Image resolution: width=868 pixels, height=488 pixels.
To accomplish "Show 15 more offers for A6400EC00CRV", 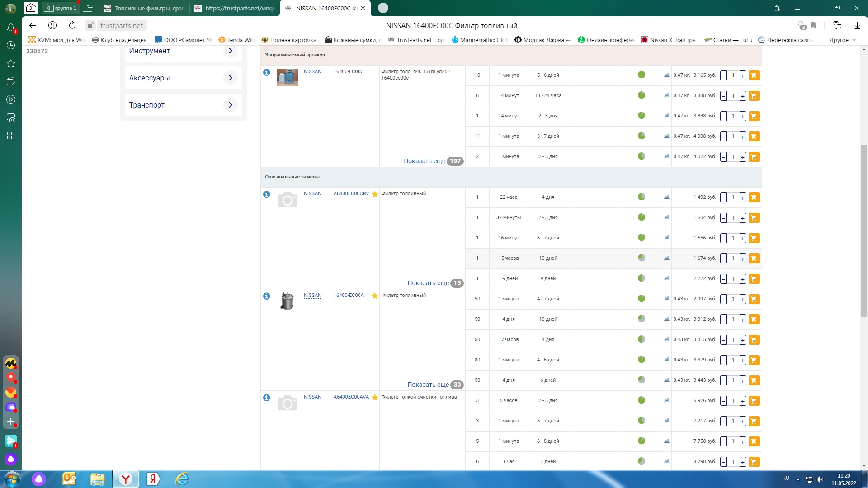I will coord(435,283).
